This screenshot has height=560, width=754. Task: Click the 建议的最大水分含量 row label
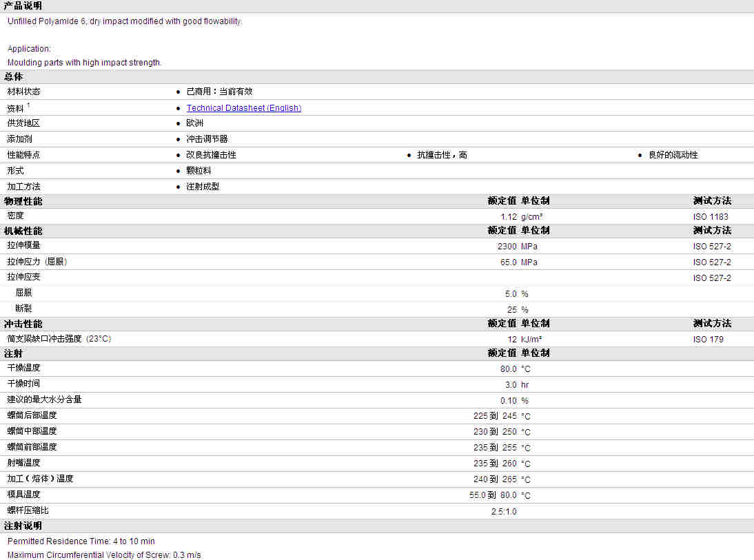[44, 400]
